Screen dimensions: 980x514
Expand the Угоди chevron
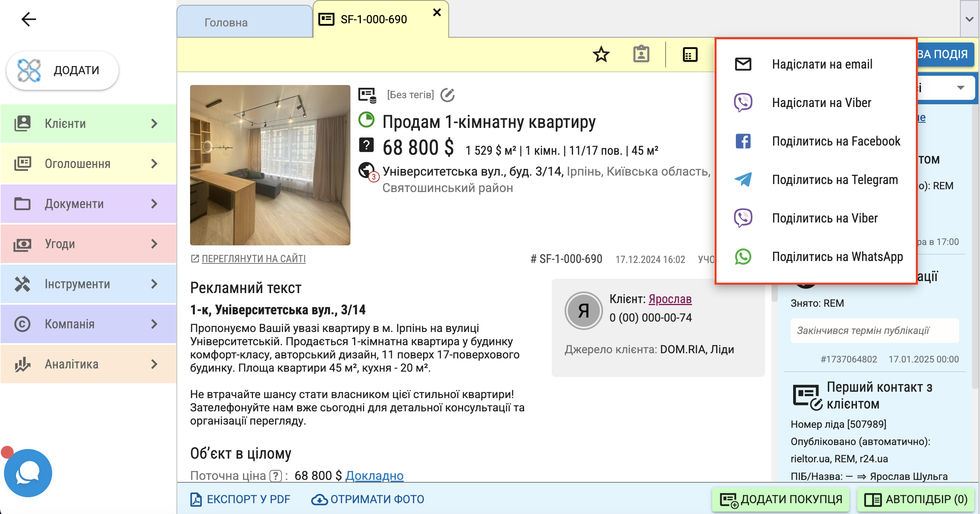tap(154, 244)
